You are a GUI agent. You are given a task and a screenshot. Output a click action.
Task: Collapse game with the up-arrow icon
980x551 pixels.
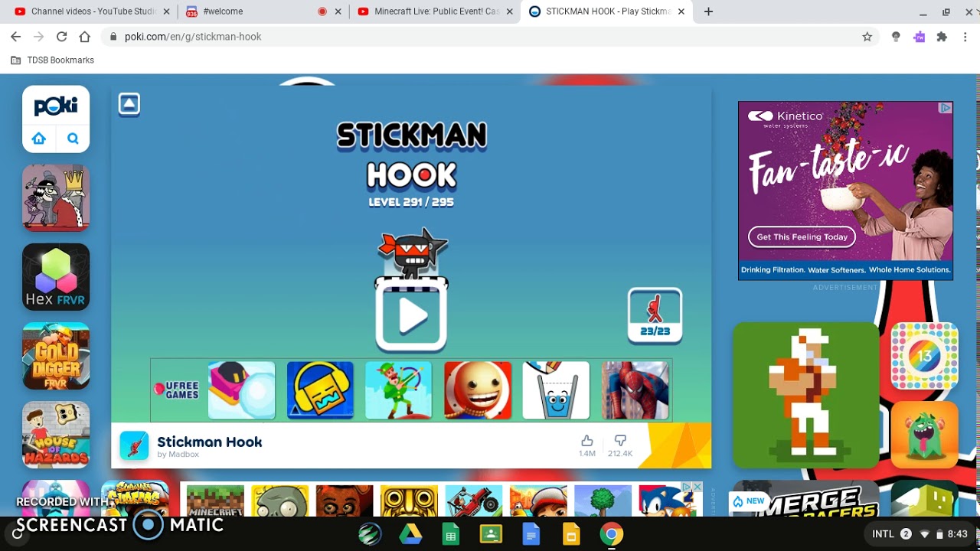(129, 104)
